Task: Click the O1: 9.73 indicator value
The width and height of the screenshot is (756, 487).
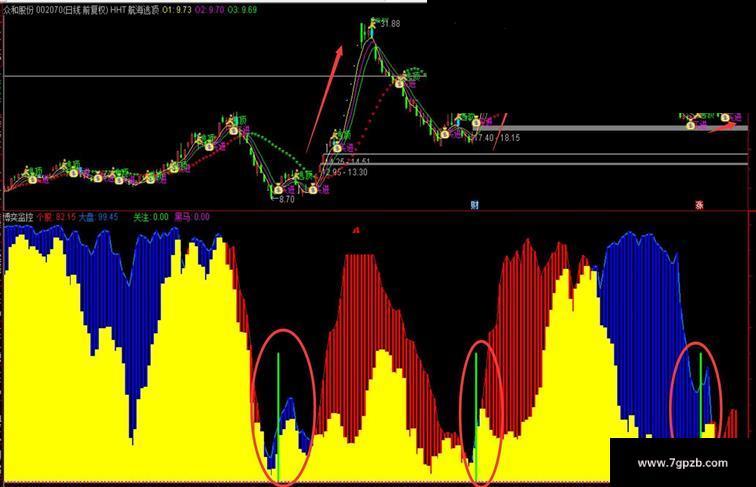Action: pos(176,10)
